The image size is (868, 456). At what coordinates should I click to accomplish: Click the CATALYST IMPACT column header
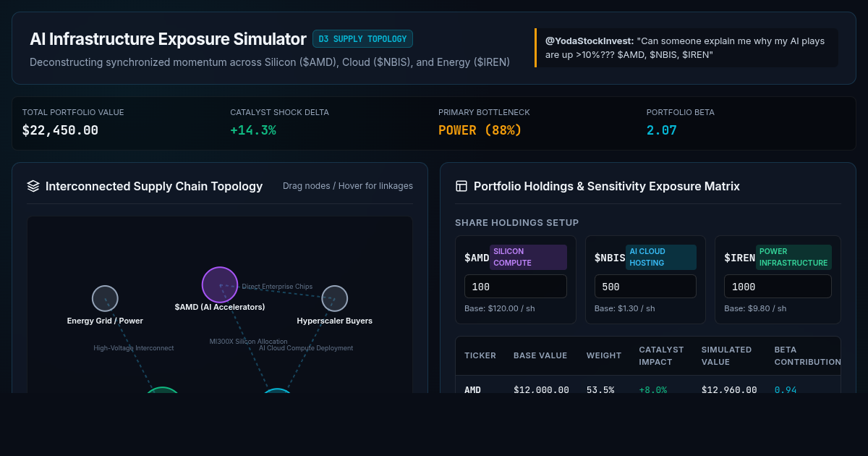(x=661, y=355)
